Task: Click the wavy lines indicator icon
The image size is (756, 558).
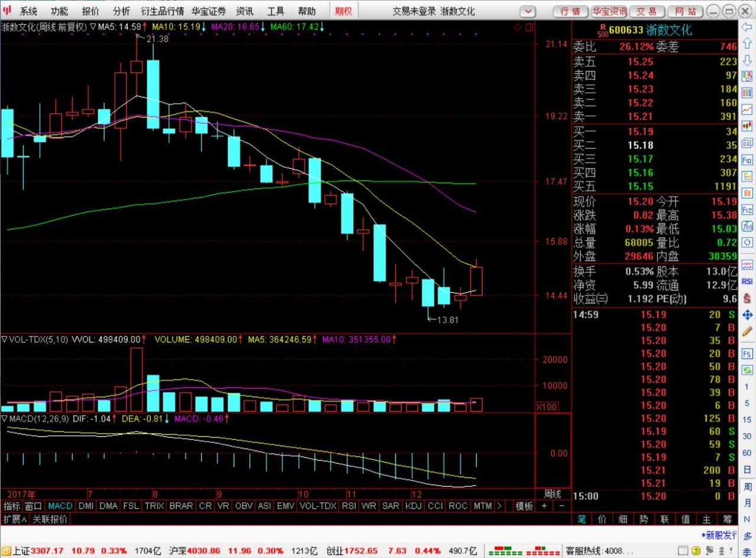Action: (747, 264)
